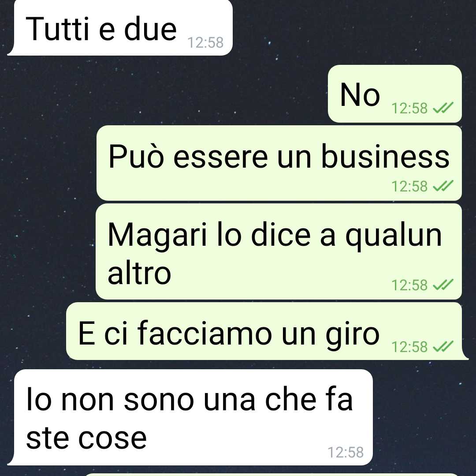The height and width of the screenshot is (476, 476).
Task: Select the "Magari lo dice a qualun altro" bubble
Action: point(279,251)
